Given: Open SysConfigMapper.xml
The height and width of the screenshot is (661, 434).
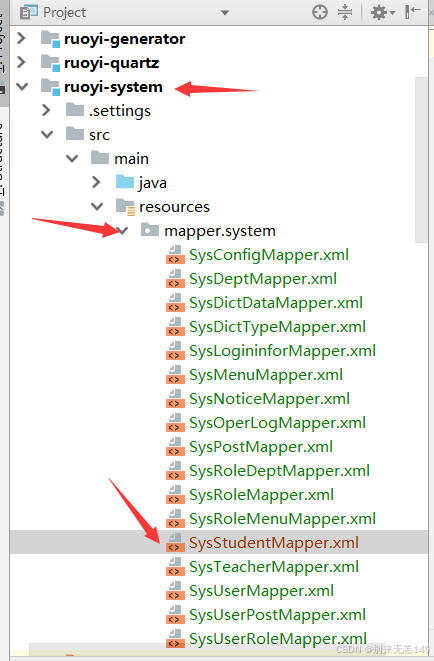Looking at the screenshot, I should 269,255.
